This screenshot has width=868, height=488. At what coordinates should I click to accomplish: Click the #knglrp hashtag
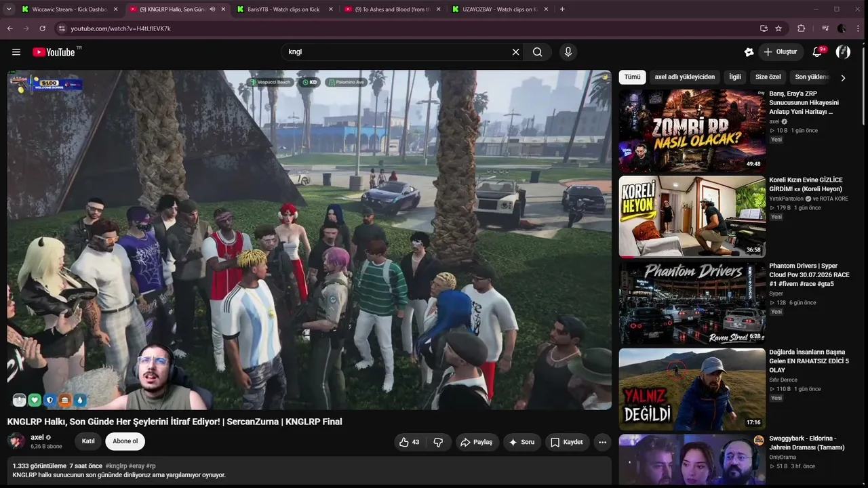click(117, 466)
